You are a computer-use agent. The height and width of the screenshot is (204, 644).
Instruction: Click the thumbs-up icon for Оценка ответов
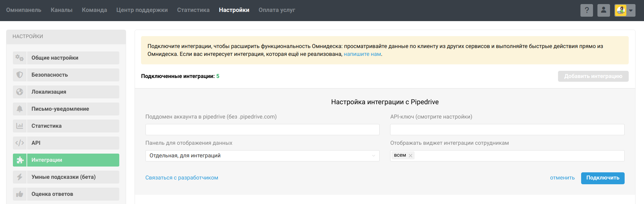[20, 194]
